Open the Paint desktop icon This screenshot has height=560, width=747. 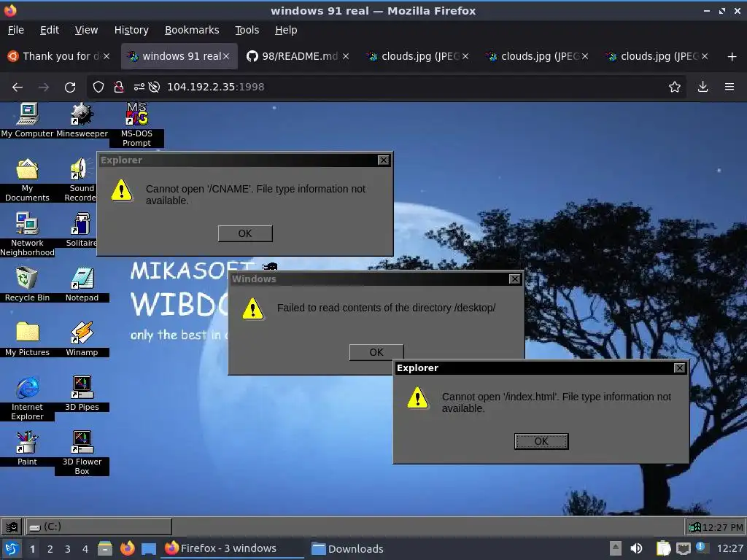pos(27,448)
